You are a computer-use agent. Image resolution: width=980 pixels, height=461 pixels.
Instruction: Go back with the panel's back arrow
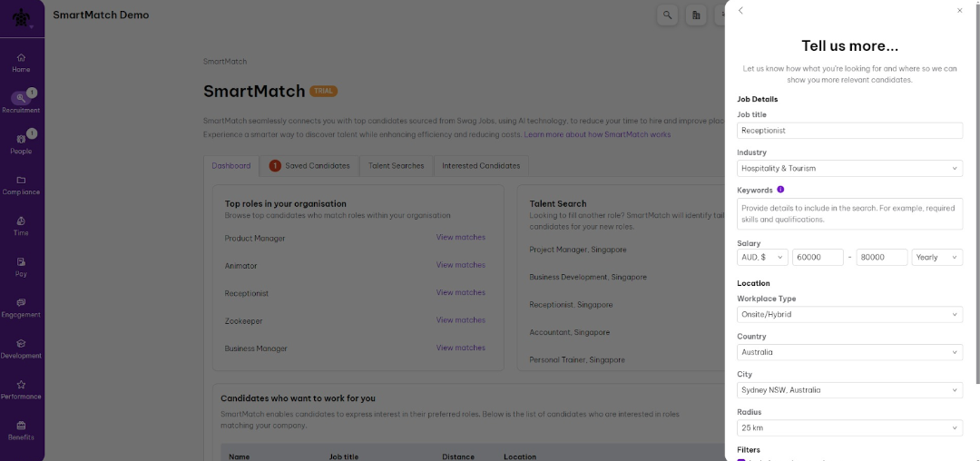[740, 11]
